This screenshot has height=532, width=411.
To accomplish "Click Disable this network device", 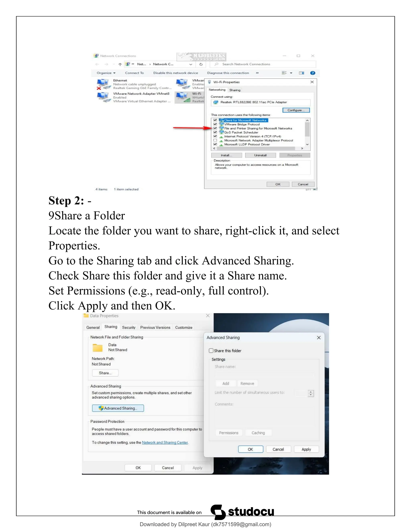I will (x=176, y=73).
